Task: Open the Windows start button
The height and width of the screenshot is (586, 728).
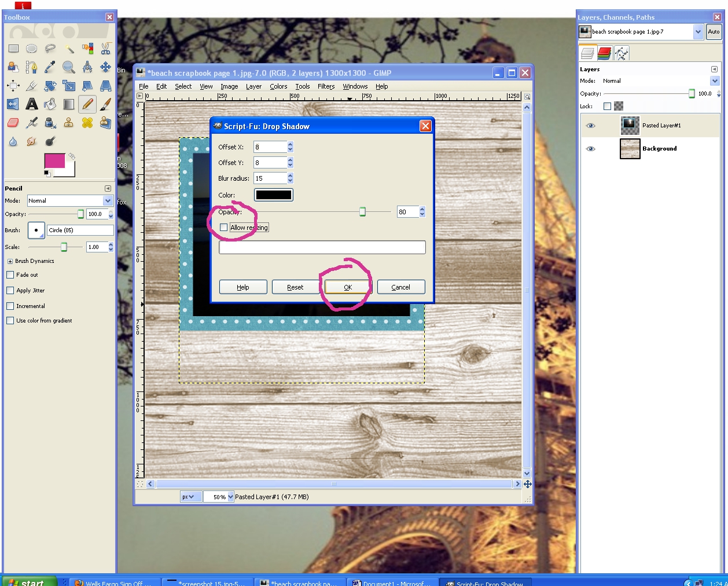Action: [x=29, y=581]
